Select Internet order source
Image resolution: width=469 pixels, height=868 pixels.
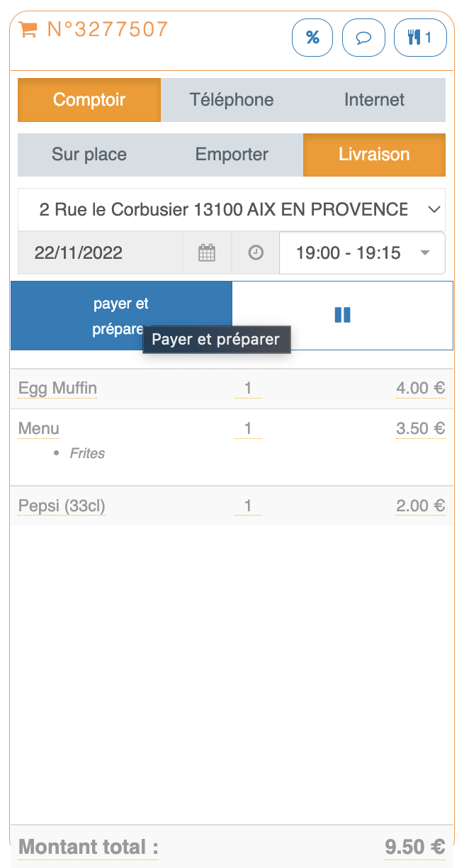pos(374,100)
